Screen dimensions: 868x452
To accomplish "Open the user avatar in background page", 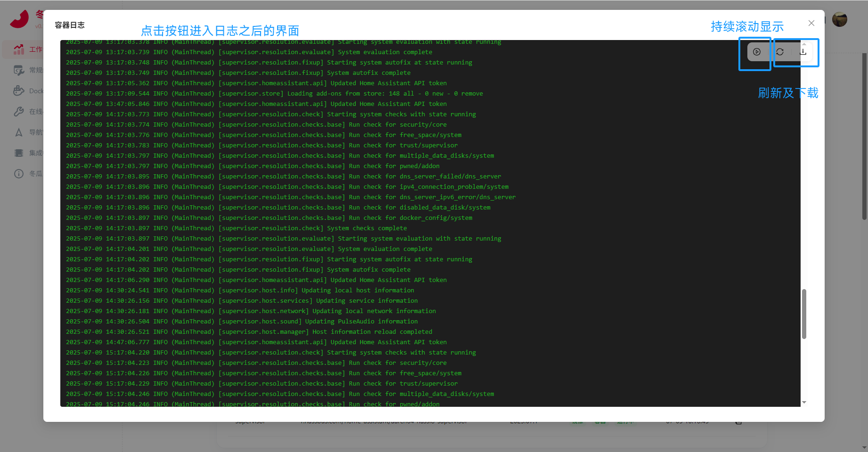I will 840,20.
